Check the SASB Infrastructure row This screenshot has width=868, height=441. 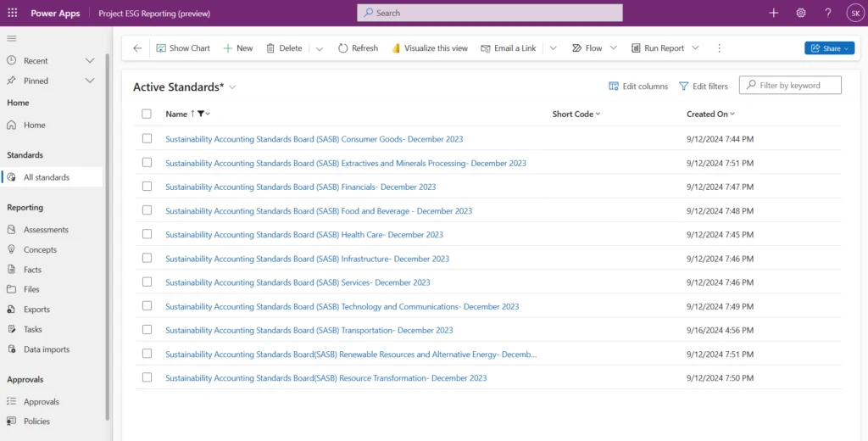click(147, 258)
